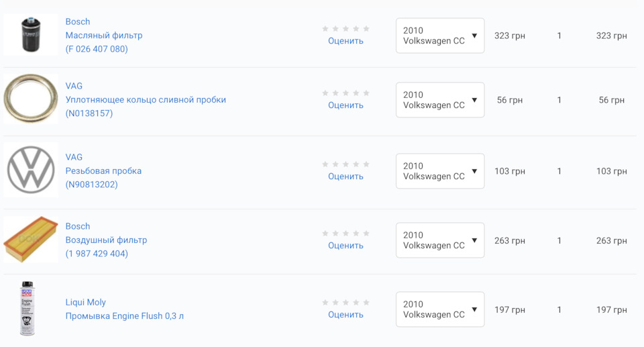Select the 263 грн total of Воздушный фильтр
This screenshot has height=347, width=644.
coord(612,240)
